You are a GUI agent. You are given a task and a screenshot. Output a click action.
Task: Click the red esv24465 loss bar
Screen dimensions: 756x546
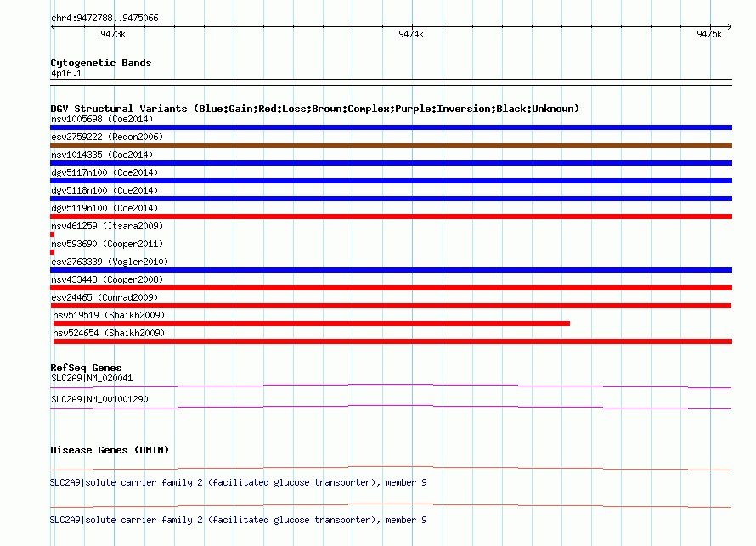pyautogui.click(x=391, y=306)
